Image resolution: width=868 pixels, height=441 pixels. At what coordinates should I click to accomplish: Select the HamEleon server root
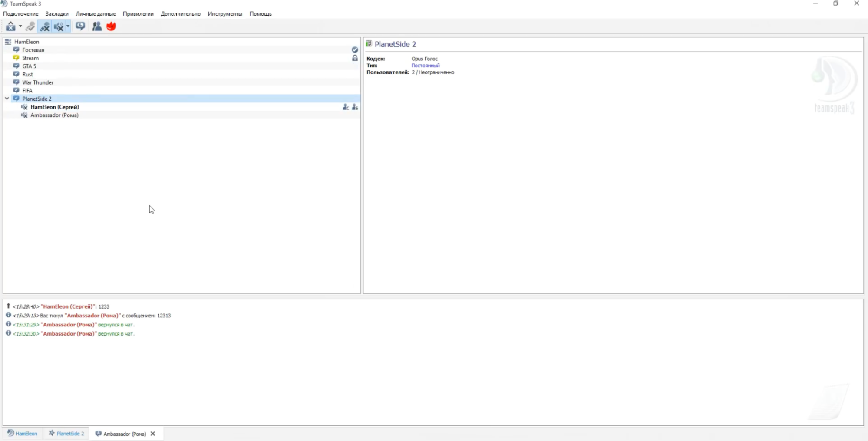(x=26, y=42)
